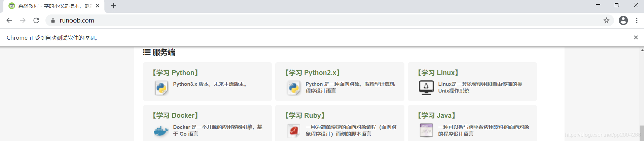Image resolution: width=644 pixels, height=141 pixels.
Task: Minimize the Chrome window
Action: click(x=598, y=5)
